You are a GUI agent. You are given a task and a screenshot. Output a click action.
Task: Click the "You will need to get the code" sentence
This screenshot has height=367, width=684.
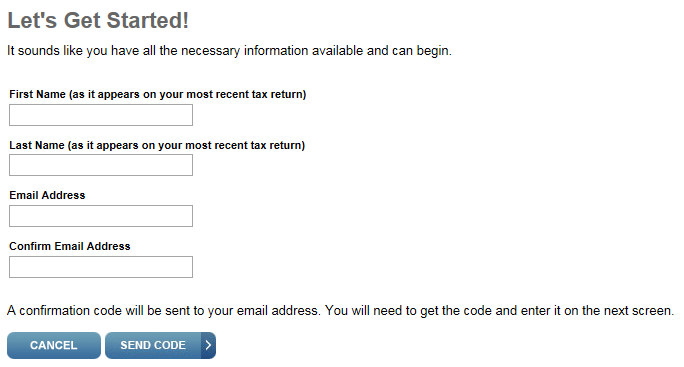[x=499, y=311]
